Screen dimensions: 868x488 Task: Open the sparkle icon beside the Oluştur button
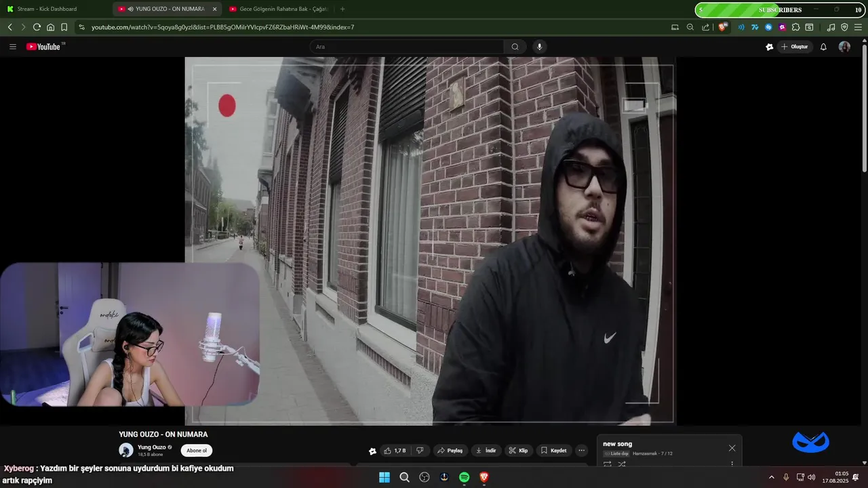(769, 47)
